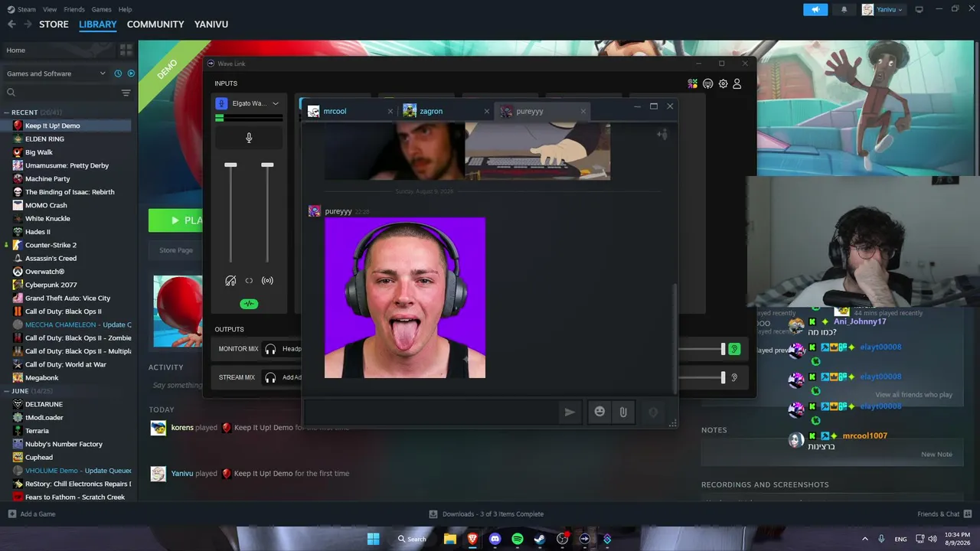Switch to the zagron chat tab
This screenshot has height=551, width=980.
pyautogui.click(x=446, y=111)
